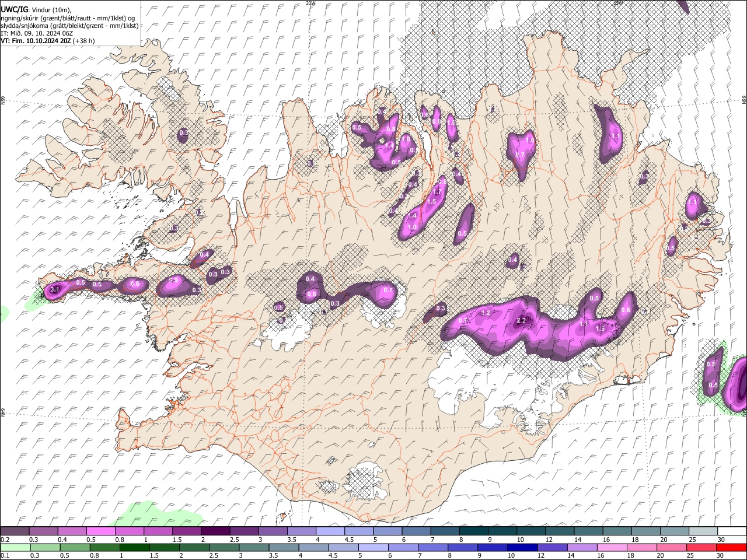
Task: Click the dark teal top legend swatch starting at 8
Action: click(x=473, y=531)
